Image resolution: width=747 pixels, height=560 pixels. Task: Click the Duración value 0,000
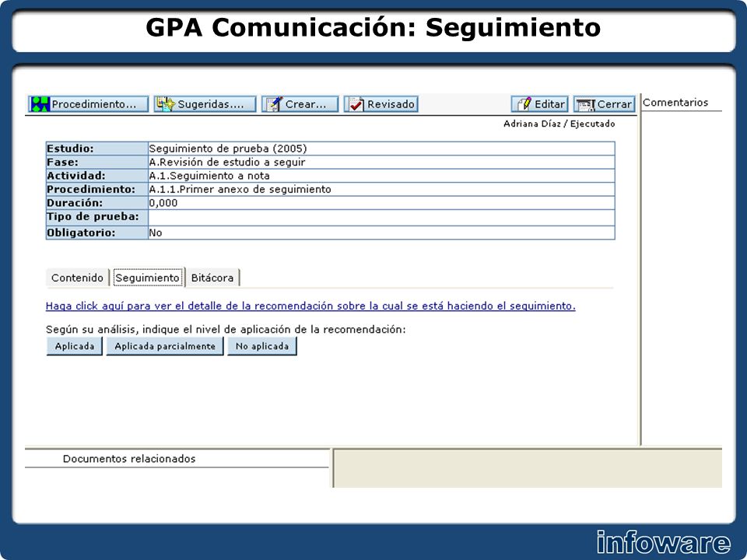tap(163, 203)
